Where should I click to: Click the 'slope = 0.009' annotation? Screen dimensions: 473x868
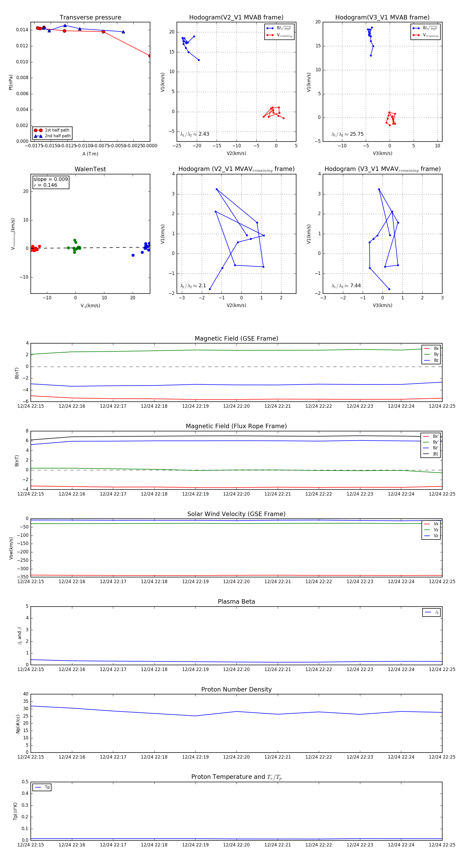coord(50,179)
